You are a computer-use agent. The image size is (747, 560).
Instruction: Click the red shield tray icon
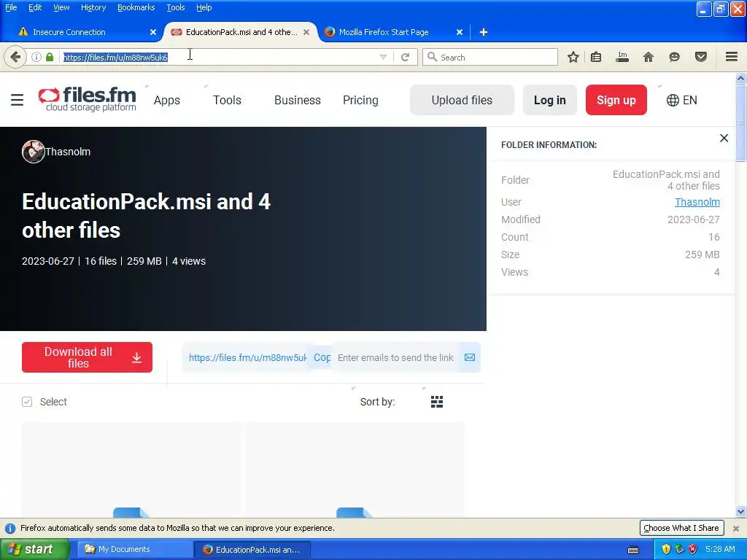693,550
